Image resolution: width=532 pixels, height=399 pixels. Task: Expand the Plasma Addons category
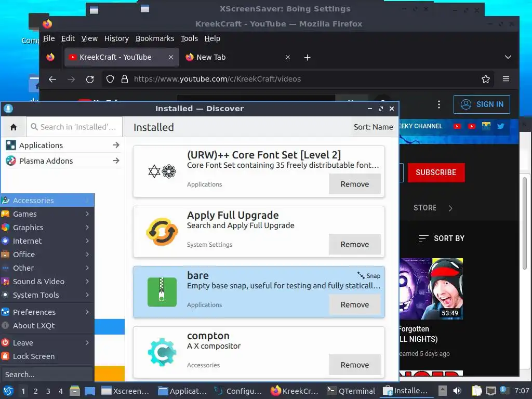point(63,161)
